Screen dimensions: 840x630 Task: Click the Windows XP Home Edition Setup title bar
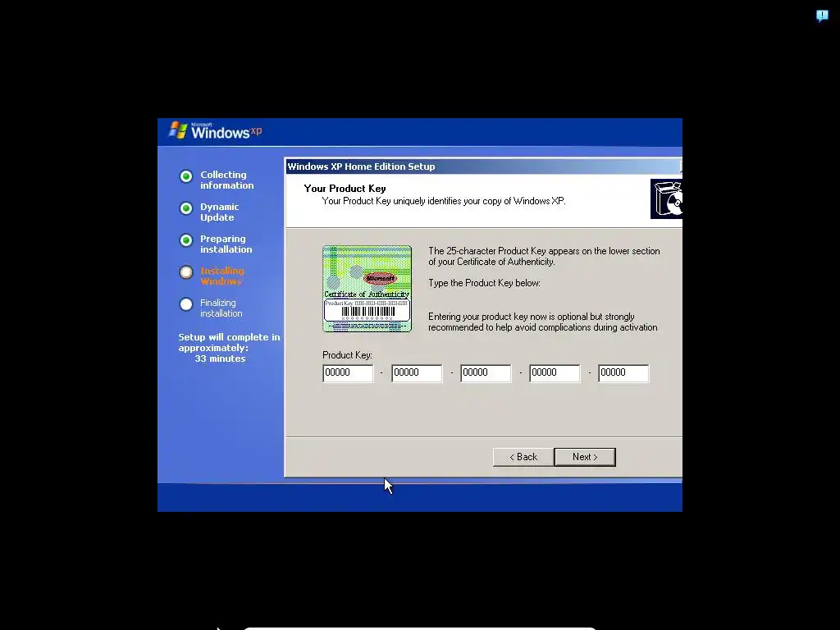click(x=484, y=166)
